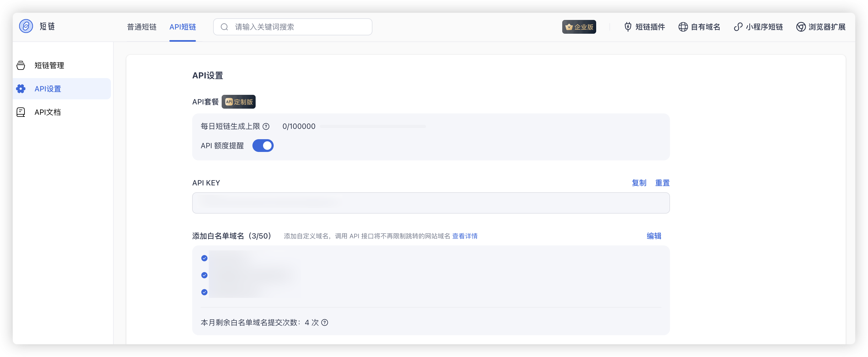Open 自有域名 in the top bar
868x357 pixels.
pyautogui.click(x=699, y=27)
